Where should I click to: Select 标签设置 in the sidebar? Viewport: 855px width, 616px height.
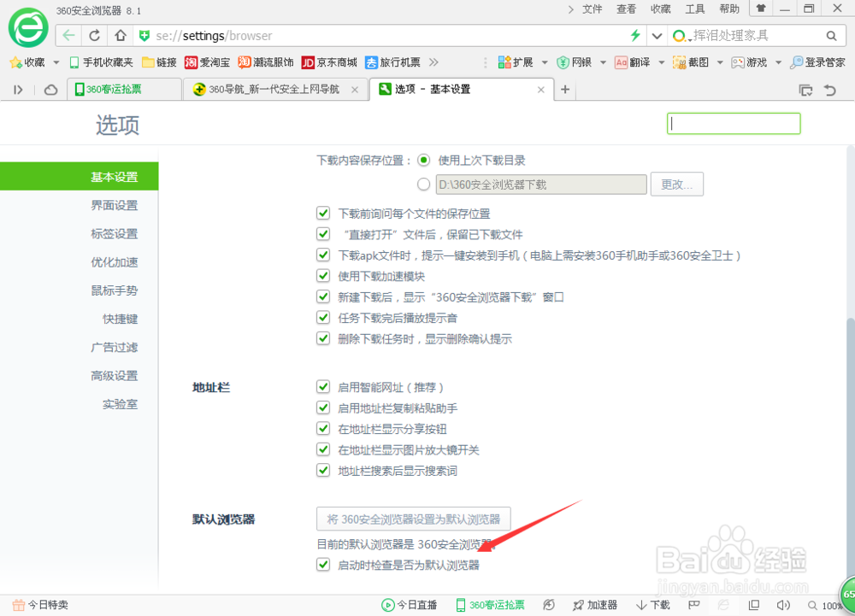point(114,233)
